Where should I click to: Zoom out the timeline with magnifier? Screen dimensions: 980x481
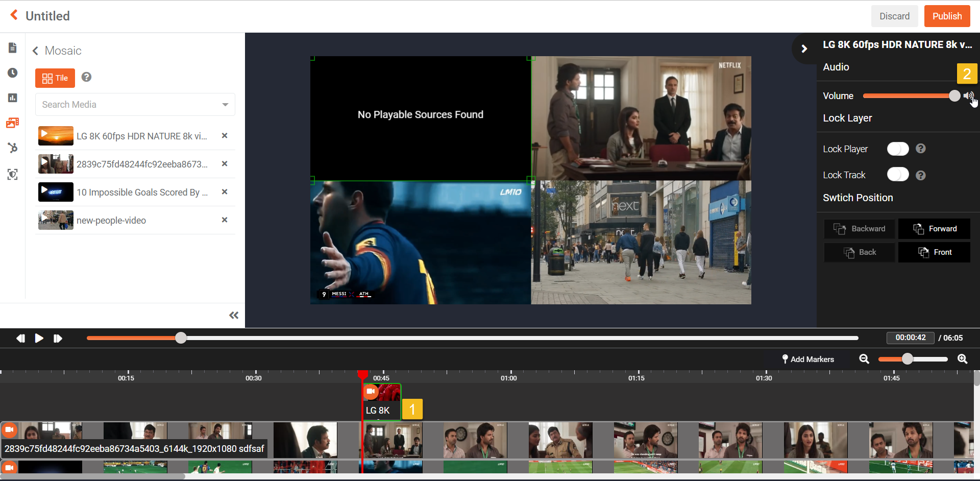[864, 359]
